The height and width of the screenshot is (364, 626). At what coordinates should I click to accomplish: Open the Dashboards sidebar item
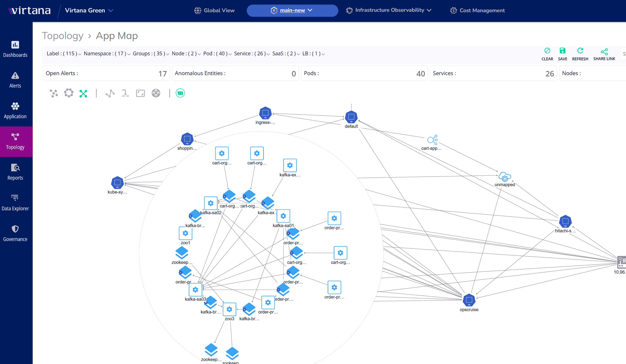click(x=15, y=49)
